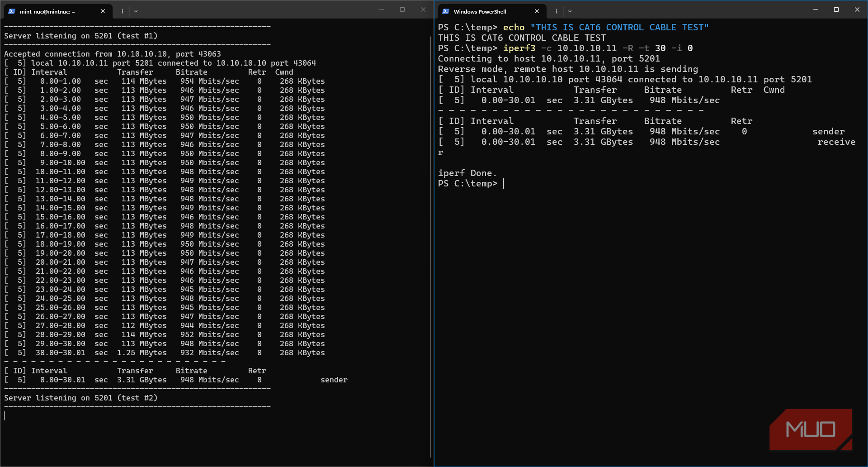Image resolution: width=868 pixels, height=467 pixels.
Task: Click PowerShell icon on Windows PowerShell tab
Action: [x=446, y=11]
